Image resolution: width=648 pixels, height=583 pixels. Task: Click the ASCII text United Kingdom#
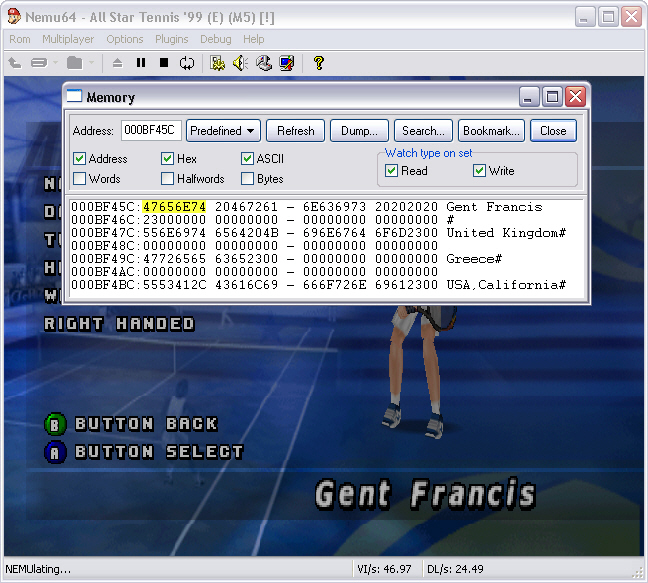506,233
